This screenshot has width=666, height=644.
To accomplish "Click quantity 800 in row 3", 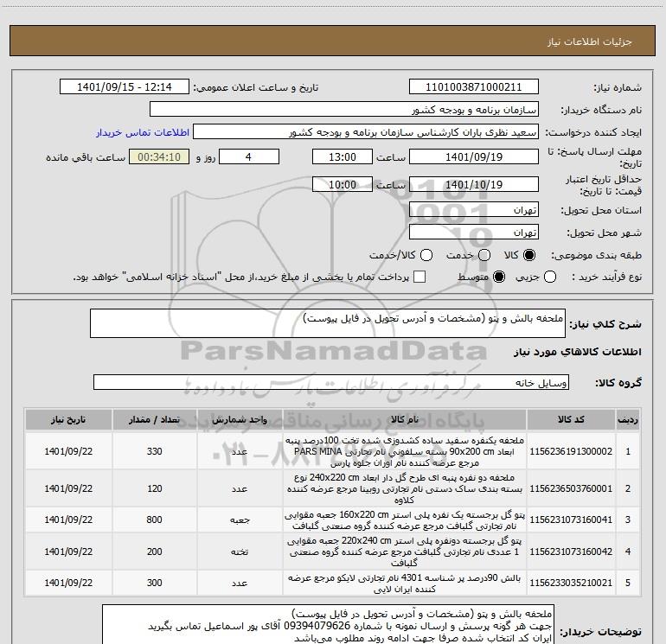I will [155, 520].
